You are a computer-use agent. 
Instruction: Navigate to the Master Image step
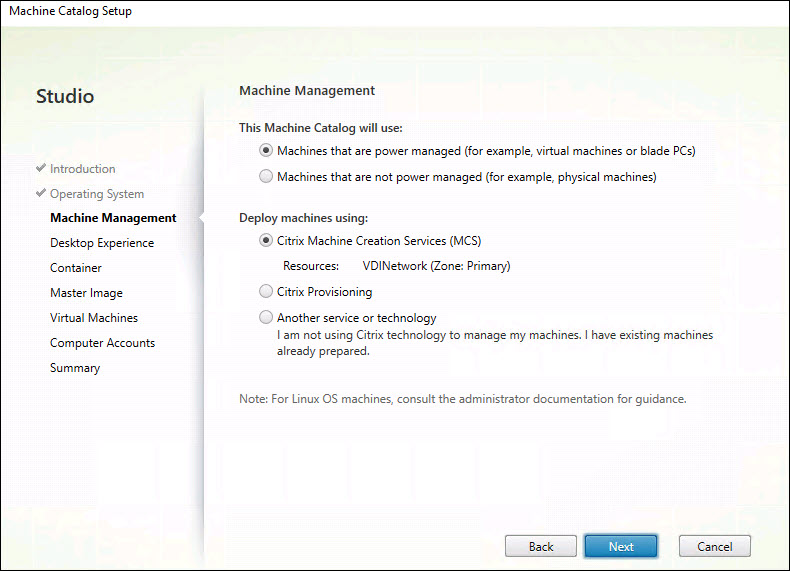click(86, 293)
